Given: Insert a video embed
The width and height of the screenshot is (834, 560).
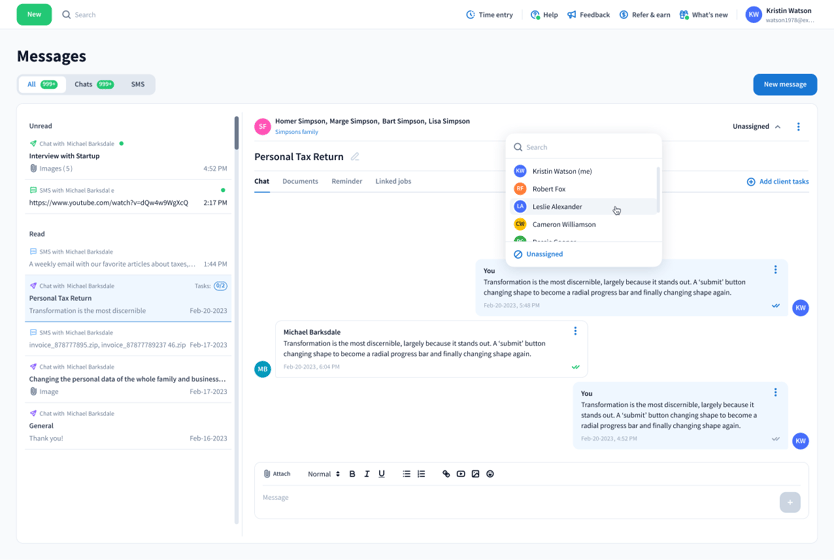Looking at the screenshot, I should 461,474.
